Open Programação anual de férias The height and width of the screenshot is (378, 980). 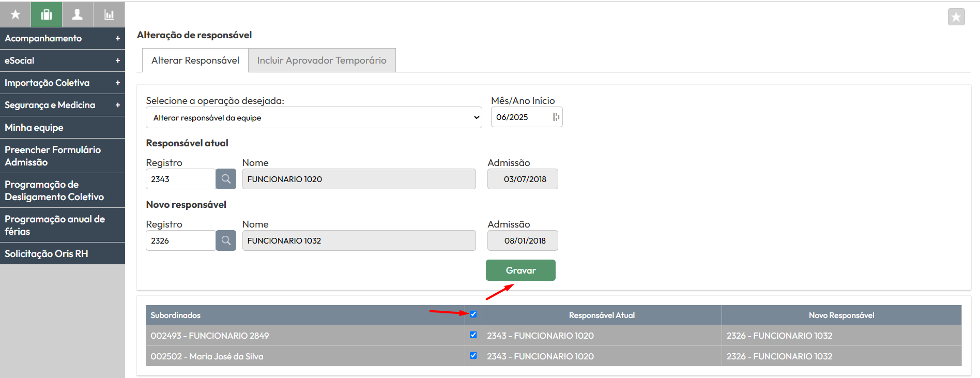pos(63,225)
